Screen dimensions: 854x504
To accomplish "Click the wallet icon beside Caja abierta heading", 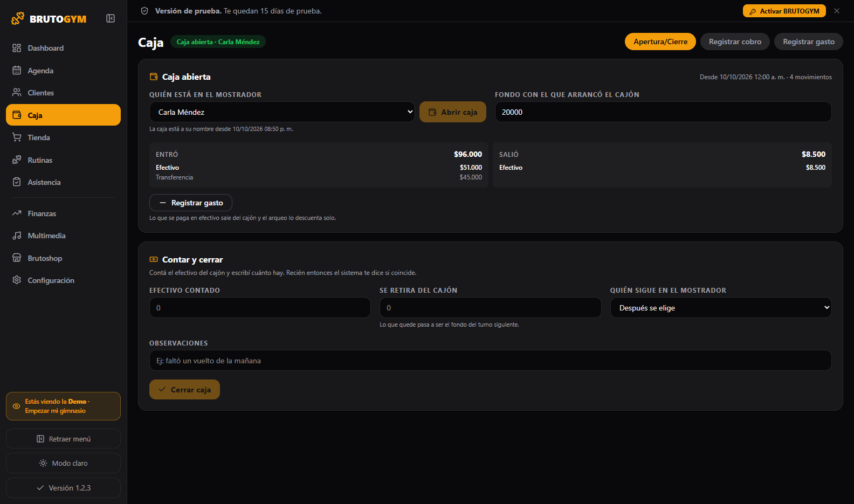I will [x=154, y=77].
